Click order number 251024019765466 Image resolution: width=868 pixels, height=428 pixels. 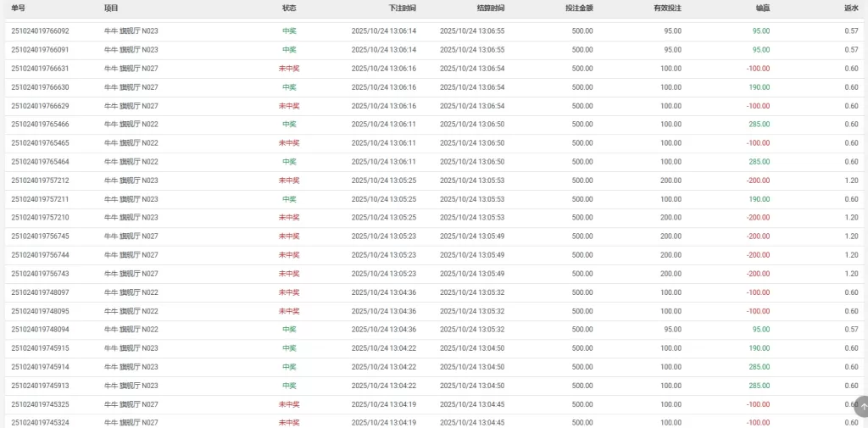[40, 125]
